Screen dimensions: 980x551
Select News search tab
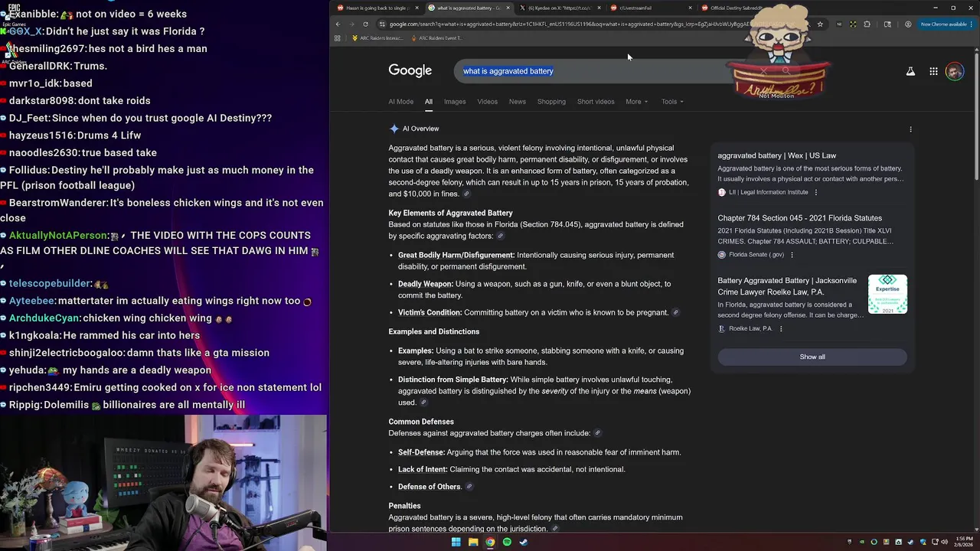tap(518, 101)
